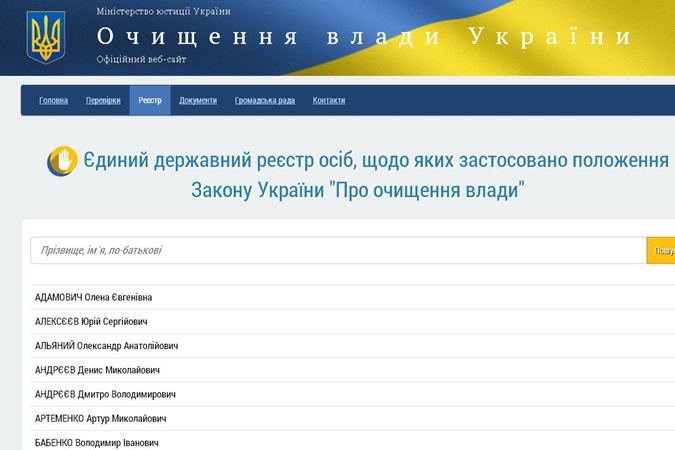The height and width of the screenshot is (450, 675).
Task: Navigate to Громадська рада page
Action: tap(265, 101)
